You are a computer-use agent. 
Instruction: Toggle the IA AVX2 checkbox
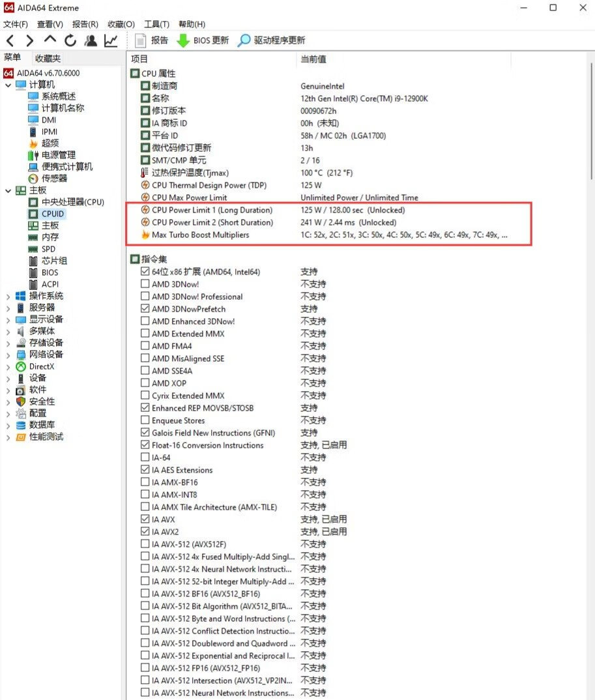[x=145, y=531]
